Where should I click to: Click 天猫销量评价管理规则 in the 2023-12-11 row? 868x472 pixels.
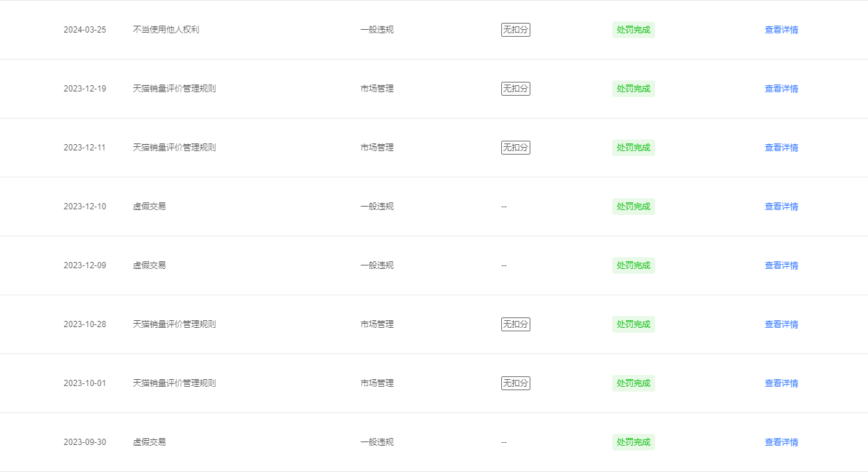[x=175, y=148]
